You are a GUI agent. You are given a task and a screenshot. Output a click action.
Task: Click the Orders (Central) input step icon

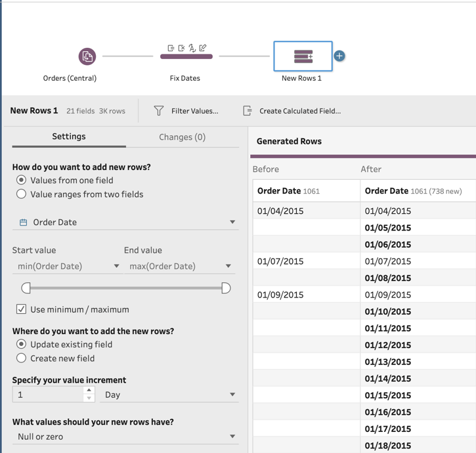pyautogui.click(x=87, y=56)
